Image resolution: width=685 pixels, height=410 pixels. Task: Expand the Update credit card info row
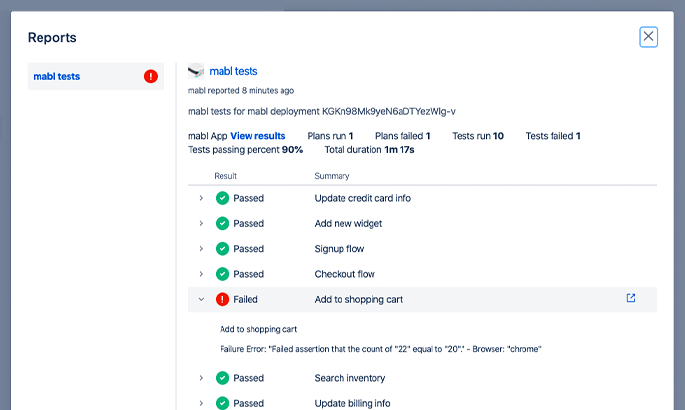tap(201, 198)
